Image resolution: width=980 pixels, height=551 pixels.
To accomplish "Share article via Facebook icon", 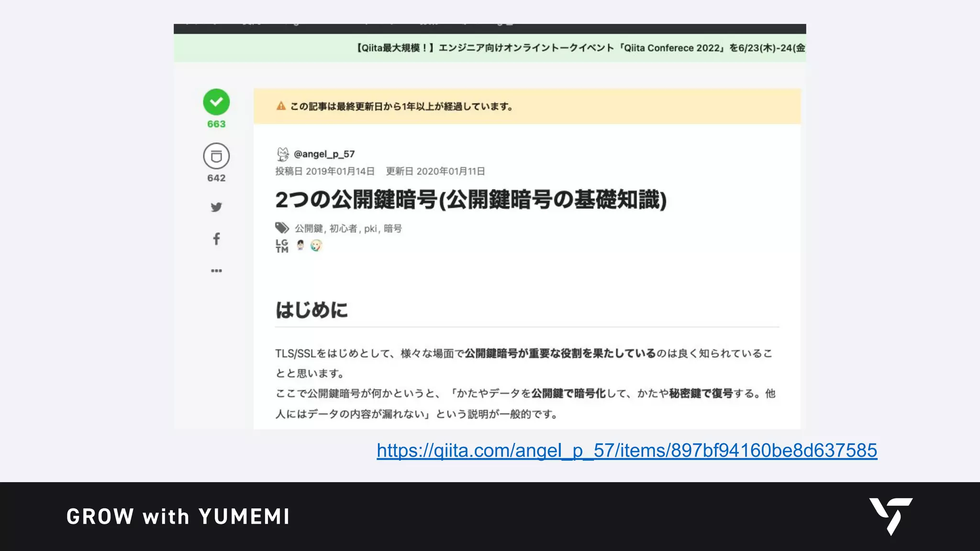I will (216, 239).
